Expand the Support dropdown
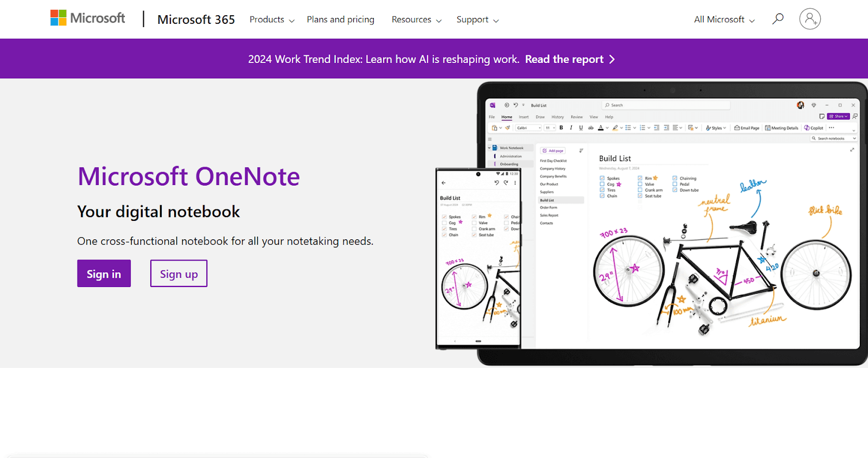The image size is (868, 458). click(x=477, y=20)
